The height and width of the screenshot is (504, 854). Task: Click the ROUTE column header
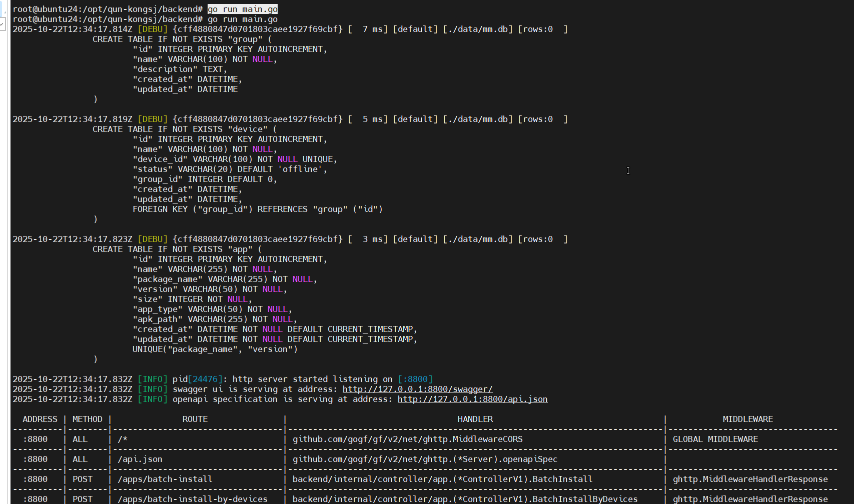195,419
